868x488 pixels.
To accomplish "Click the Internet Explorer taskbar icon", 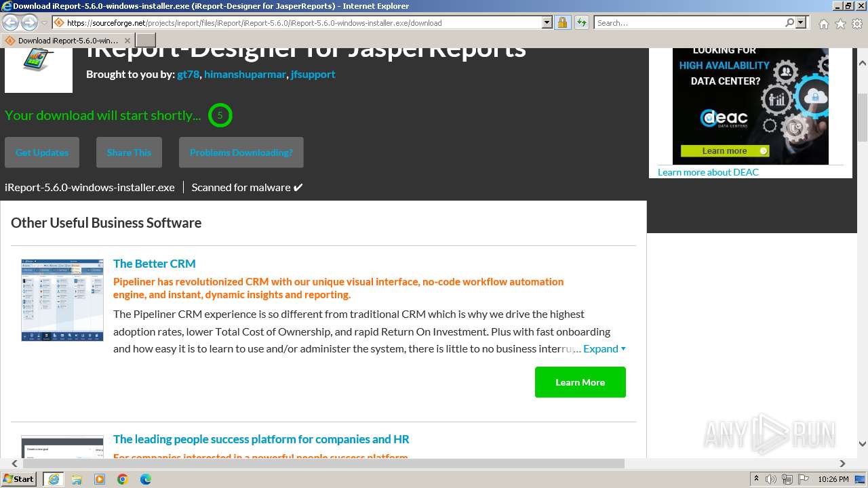I will (x=54, y=479).
